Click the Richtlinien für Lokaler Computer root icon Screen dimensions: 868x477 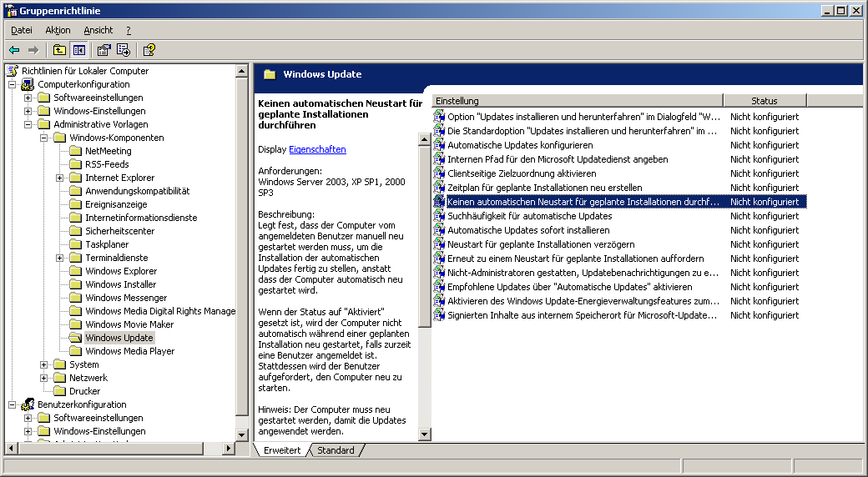(13, 71)
